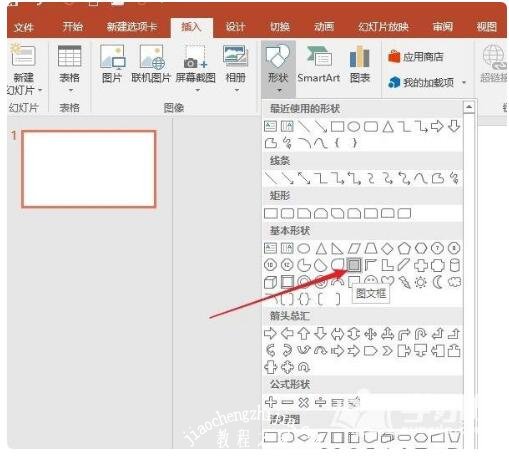The width and height of the screenshot is (509, 457).
Task: Select the Hexagon in basic shapes
Action: [421, 248]
